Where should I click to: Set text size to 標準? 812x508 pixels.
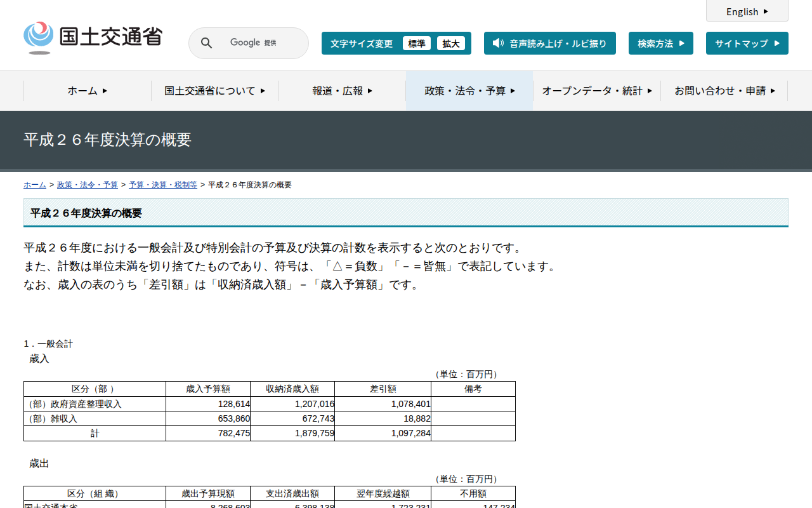tap(417, 43)
